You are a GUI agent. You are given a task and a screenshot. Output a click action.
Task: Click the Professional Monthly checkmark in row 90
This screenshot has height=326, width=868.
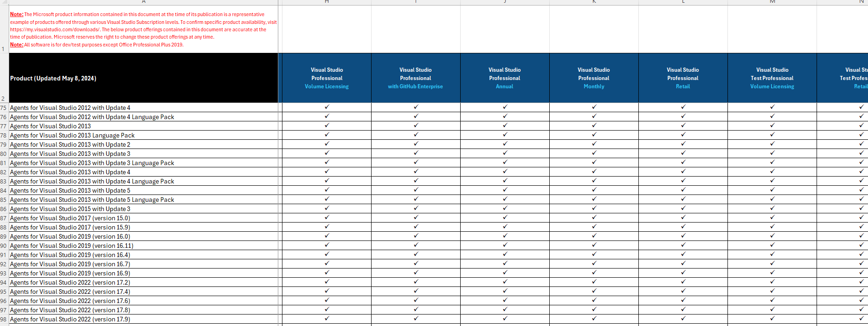coord(594,245)
